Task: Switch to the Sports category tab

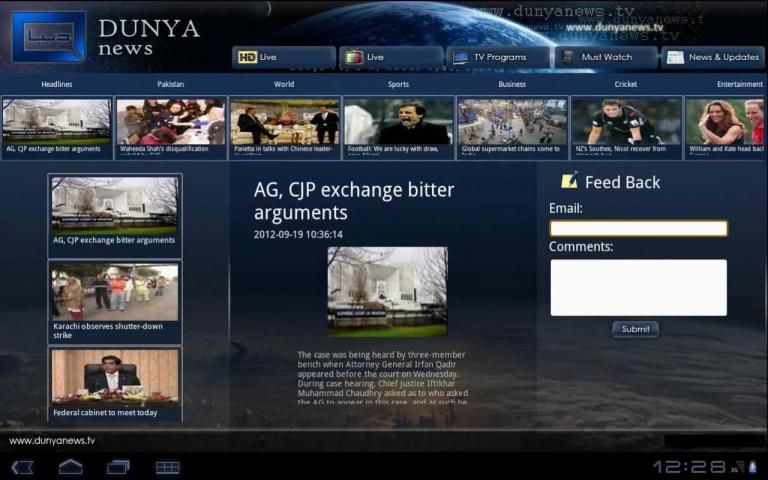Action: tap(398, 85)
